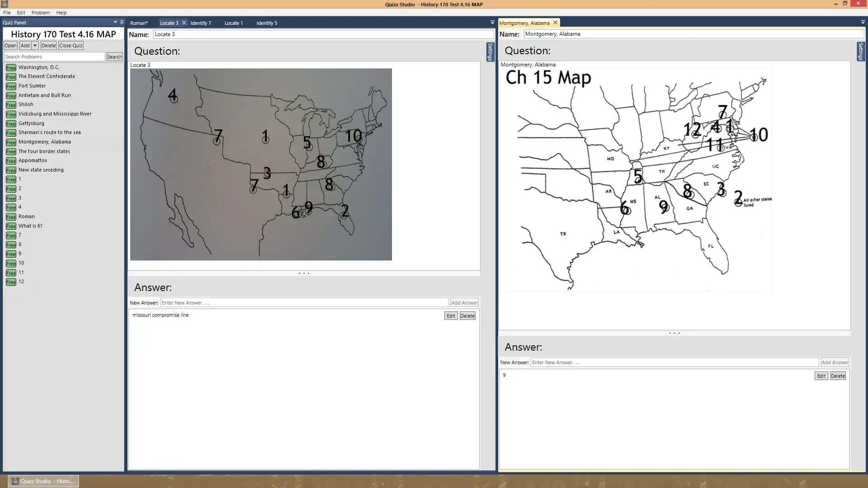Screen dimensions: 868x488
Task: Click the map image thumbnail in Locate 3
Action: (260, 164)
